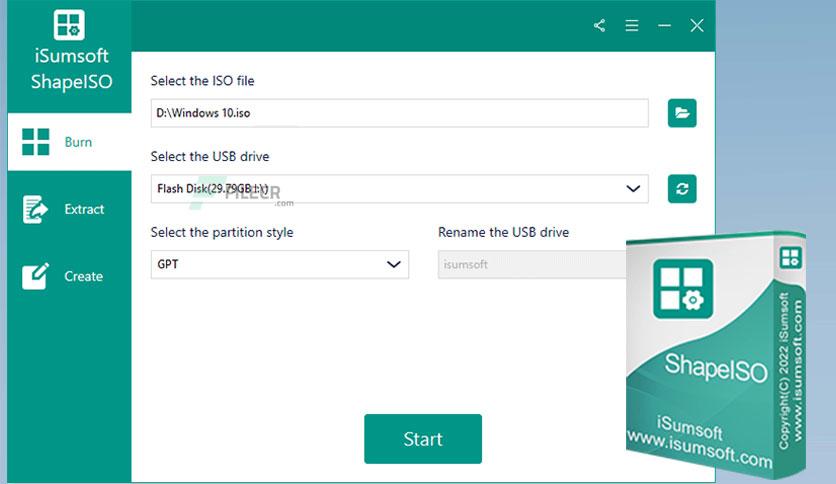Click the Create pencil icon in sidebar
The width and height of the screenshot is (836, 484).
36,276
